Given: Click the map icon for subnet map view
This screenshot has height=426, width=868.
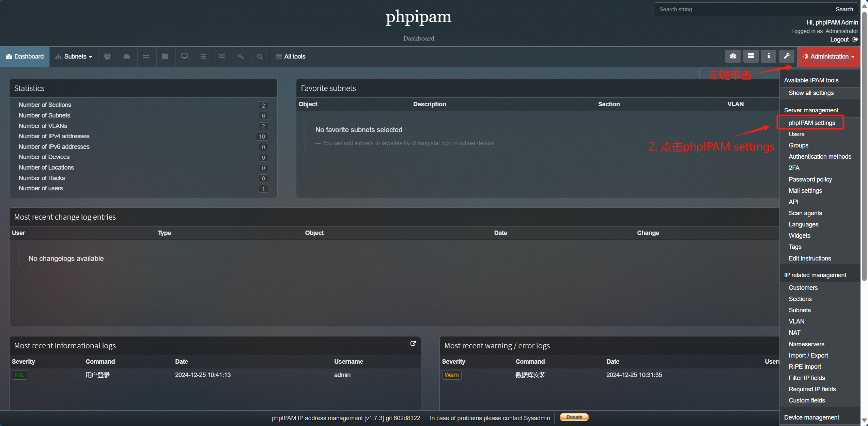Looking at the screenshot, I should (x=165, y=57).
